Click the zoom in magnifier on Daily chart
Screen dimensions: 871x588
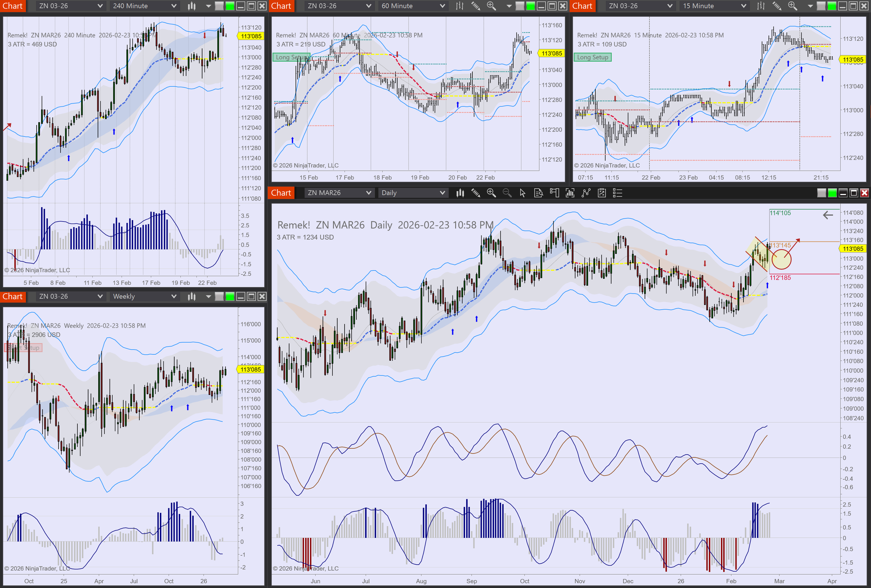point(491,193)
